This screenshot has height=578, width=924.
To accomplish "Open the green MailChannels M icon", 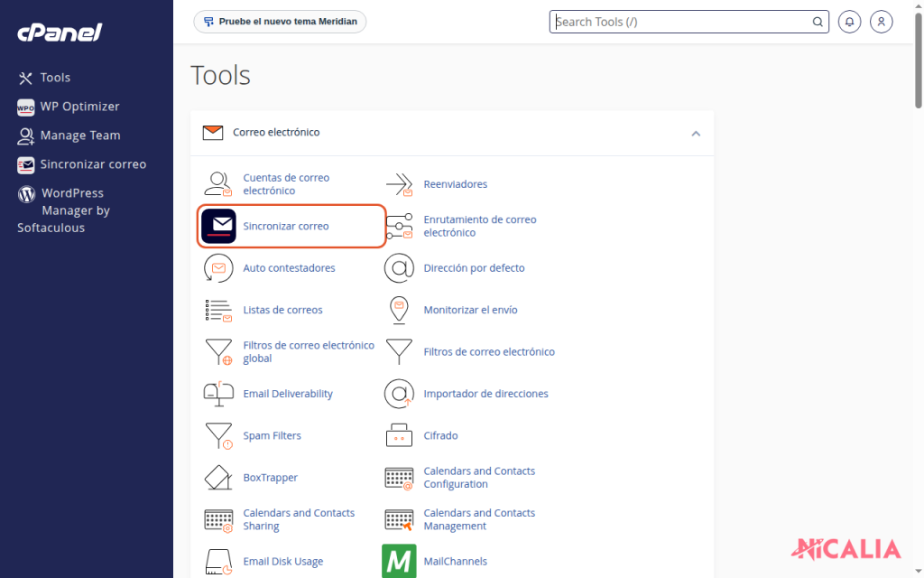I will click(399, 561).
